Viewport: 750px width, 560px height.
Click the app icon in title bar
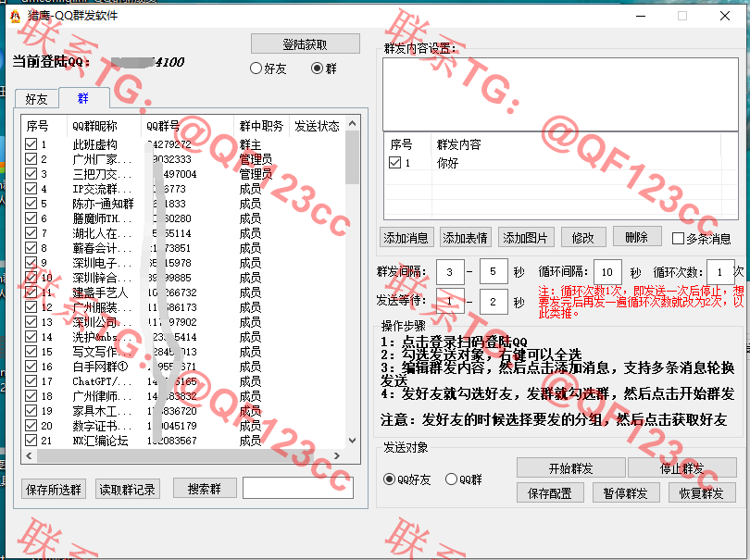16,16
